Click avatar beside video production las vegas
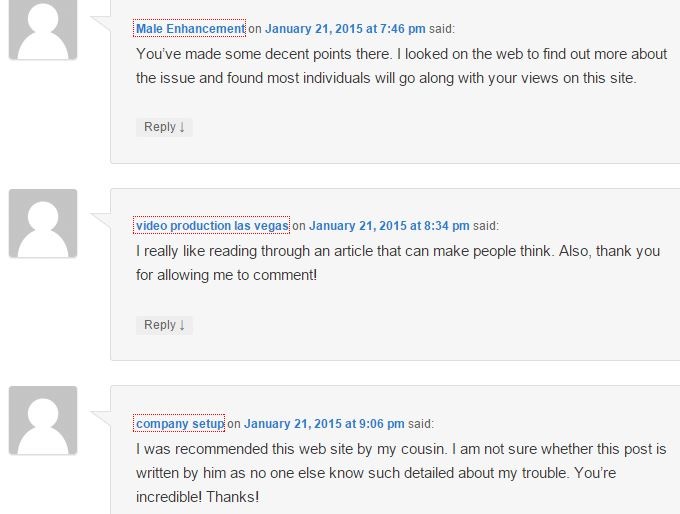Image resolution: width=680 pixels, height=514 pixels. point(43,223)
